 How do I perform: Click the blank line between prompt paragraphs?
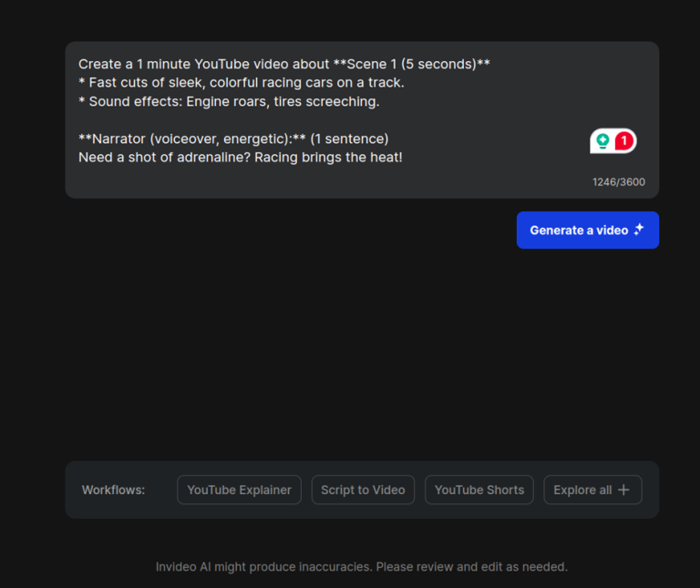click(273, 119)
